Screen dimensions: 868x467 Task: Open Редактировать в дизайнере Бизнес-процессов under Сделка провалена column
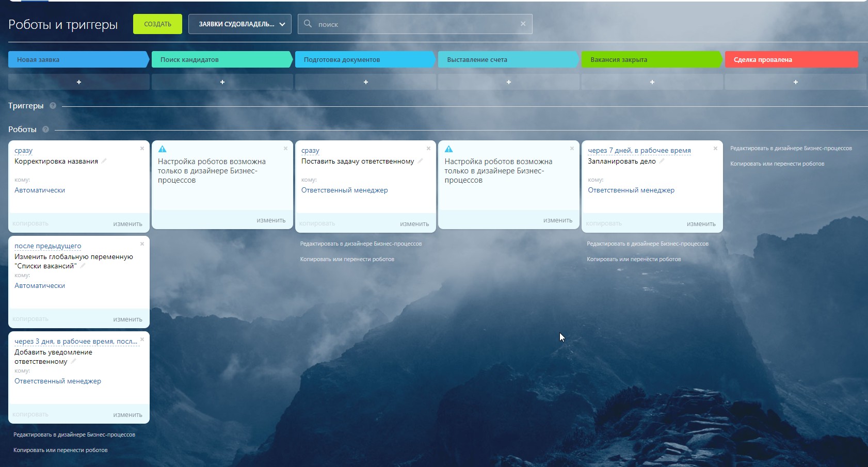791,148
